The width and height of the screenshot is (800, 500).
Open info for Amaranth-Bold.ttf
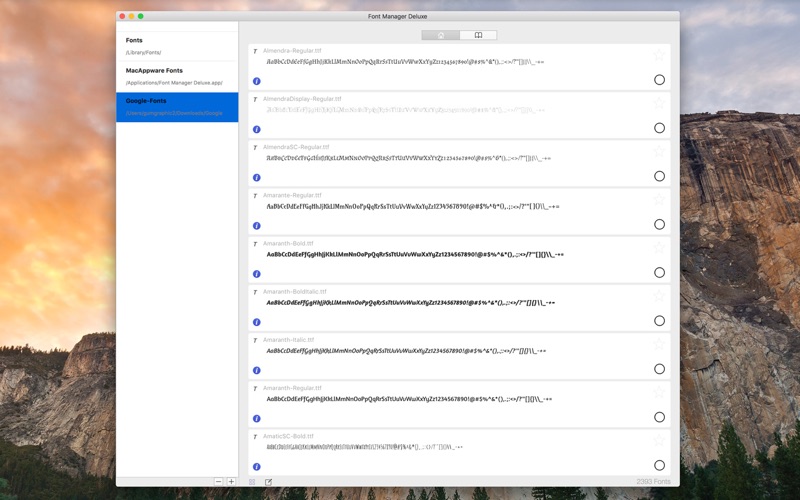[257, 274]
